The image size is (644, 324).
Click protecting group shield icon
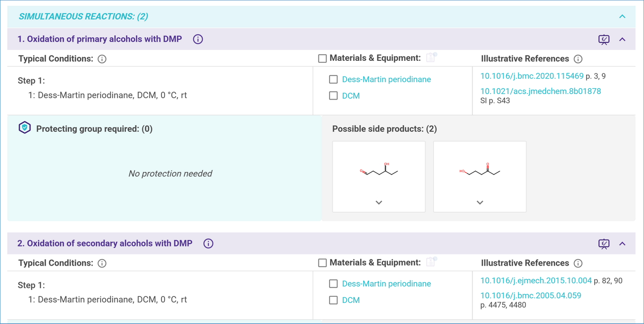25,128
